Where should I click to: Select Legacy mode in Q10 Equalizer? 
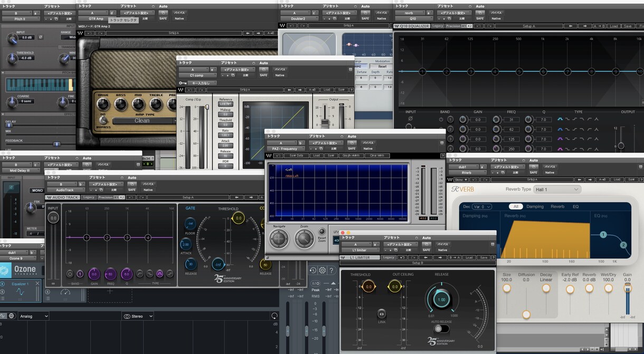click(x=438, y=26)
